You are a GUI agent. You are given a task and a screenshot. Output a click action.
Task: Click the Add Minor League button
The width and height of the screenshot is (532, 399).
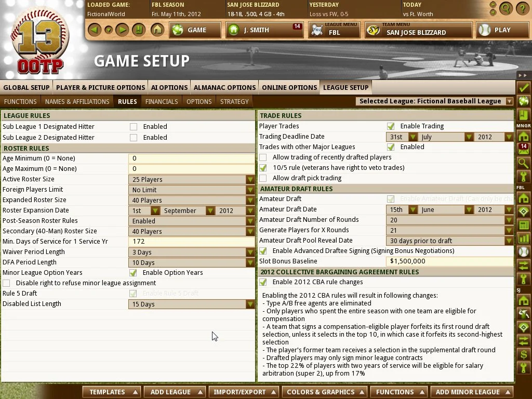click(472, 392)
